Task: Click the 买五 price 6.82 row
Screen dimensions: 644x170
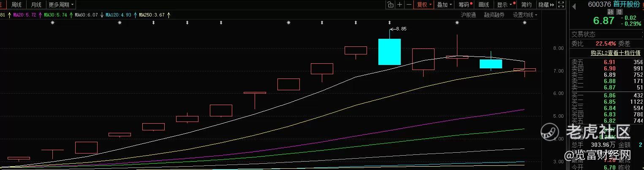Action: 607,121
